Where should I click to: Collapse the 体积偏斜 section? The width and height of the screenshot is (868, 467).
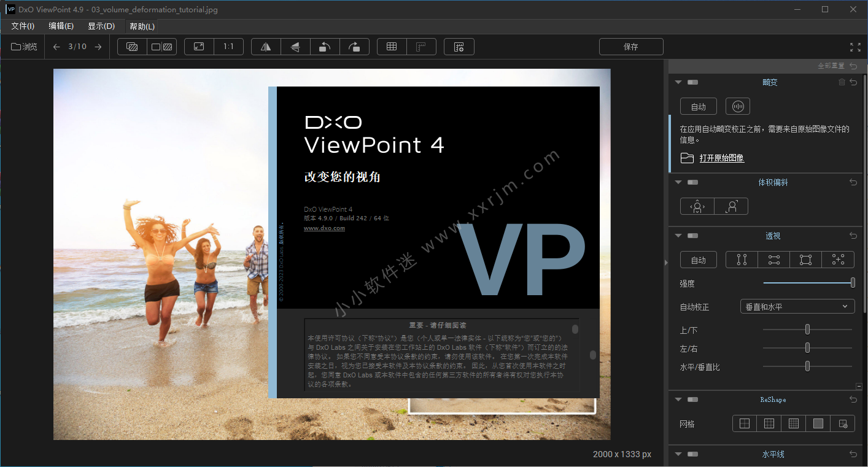[x=678, y=182]
